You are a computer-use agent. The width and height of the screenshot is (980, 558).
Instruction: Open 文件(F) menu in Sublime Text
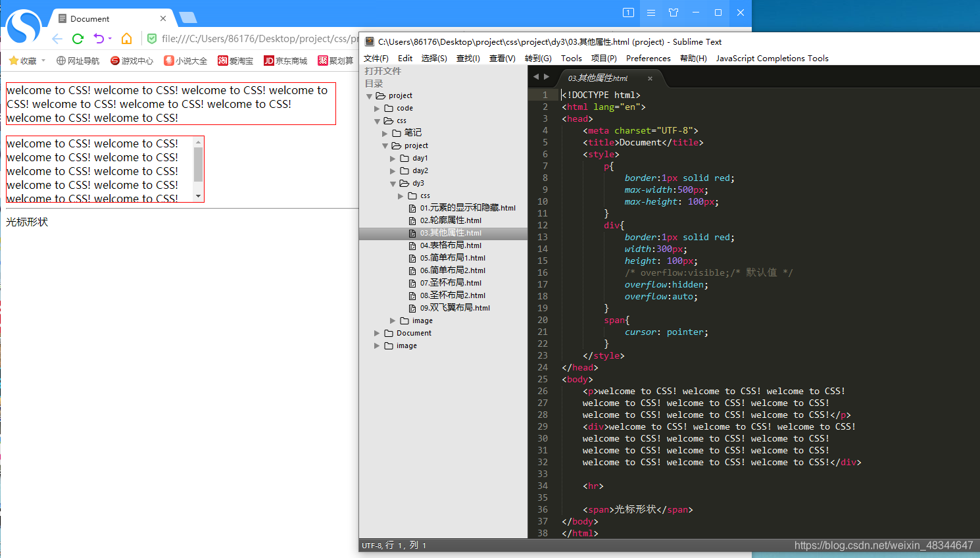[376, 58]
